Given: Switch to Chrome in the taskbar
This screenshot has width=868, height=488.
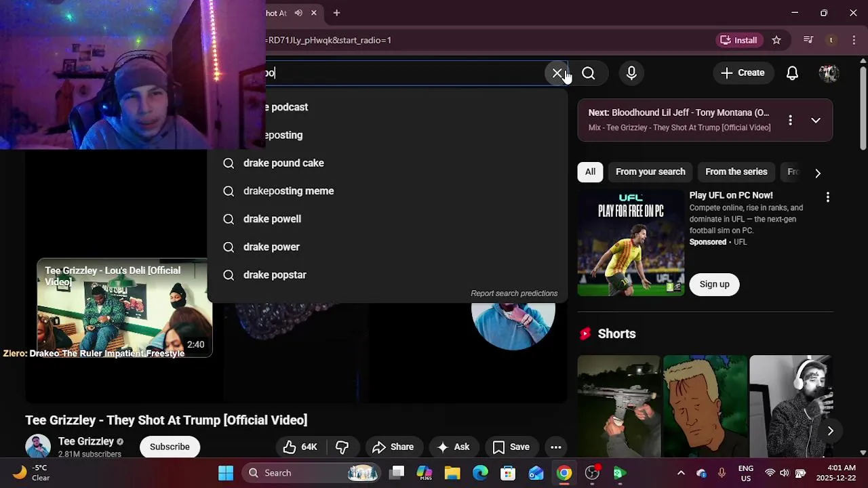Looking at the screenshot, I should (x=564, y=473).
